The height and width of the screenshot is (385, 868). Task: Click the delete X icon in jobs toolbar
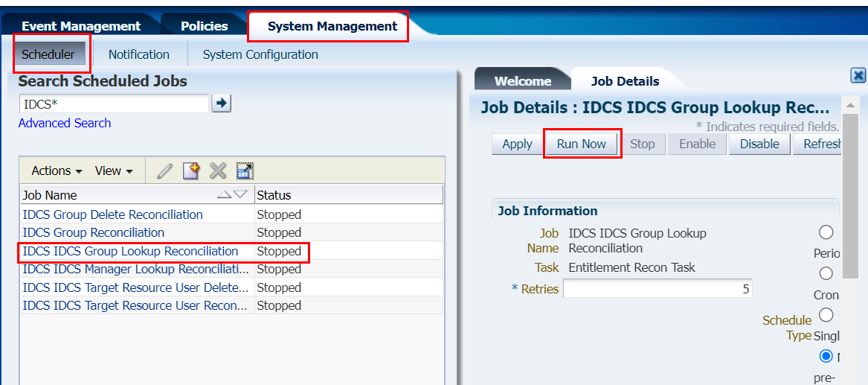tap(217, 171)
